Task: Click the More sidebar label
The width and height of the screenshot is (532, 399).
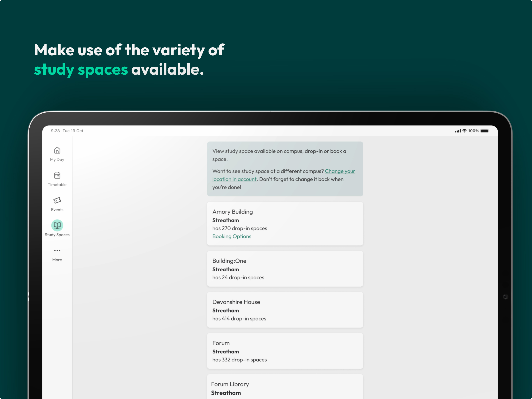Action: (57, 260)
